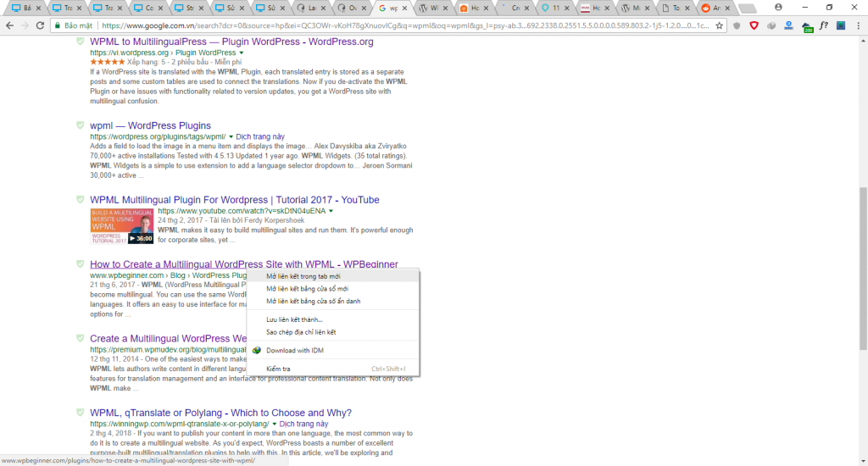Close the 'To' document tab
The width and height of the screenshot is (868, 466).
pos(687,8)
